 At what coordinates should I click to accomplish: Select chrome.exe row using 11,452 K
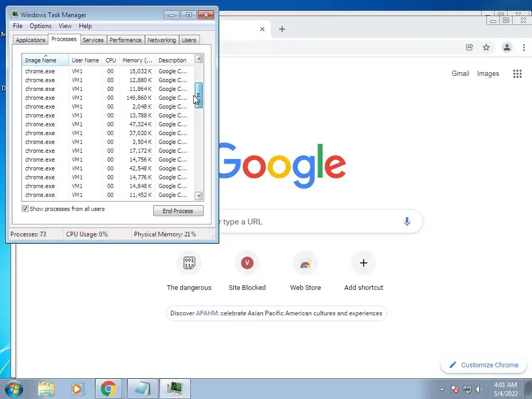coord(108,195)
